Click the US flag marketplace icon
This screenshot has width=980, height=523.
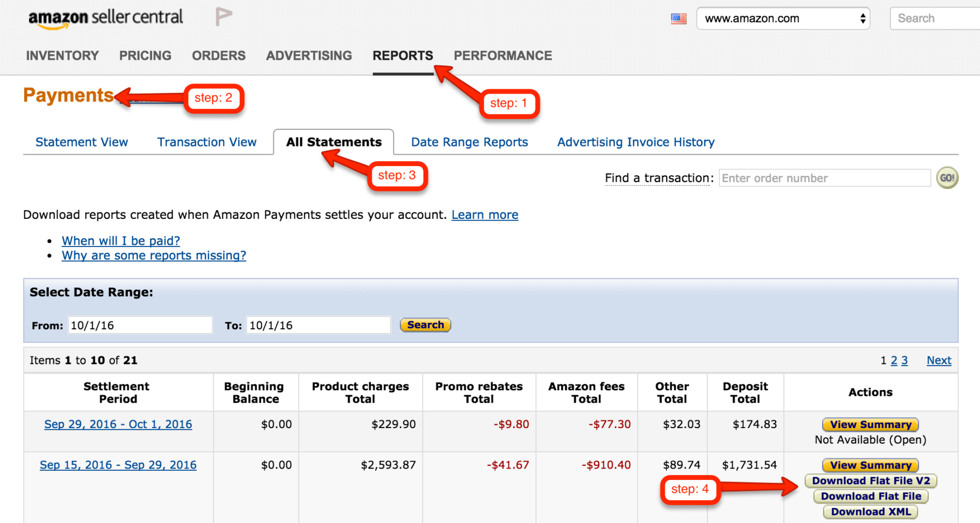tap(678, 18)
